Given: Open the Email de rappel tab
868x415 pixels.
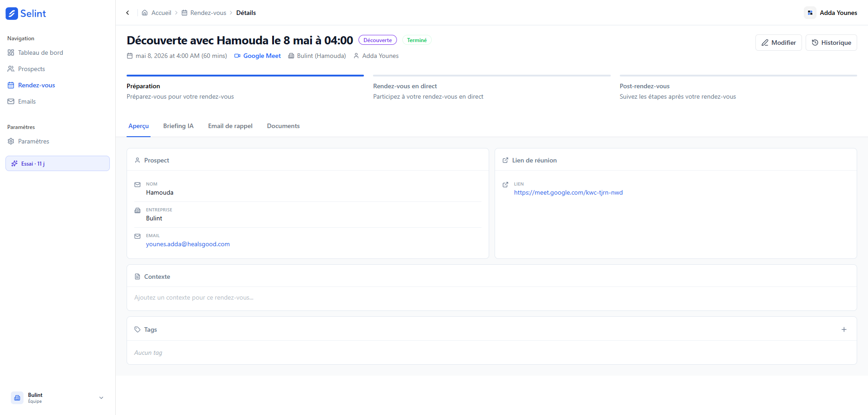Looking at the screenshot, I should (230, 126).
